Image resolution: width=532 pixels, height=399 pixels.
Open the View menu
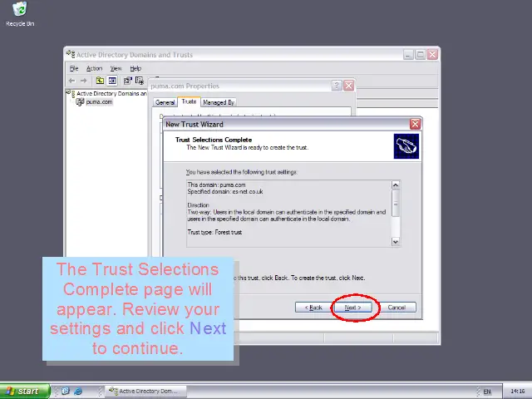[116, 68]
